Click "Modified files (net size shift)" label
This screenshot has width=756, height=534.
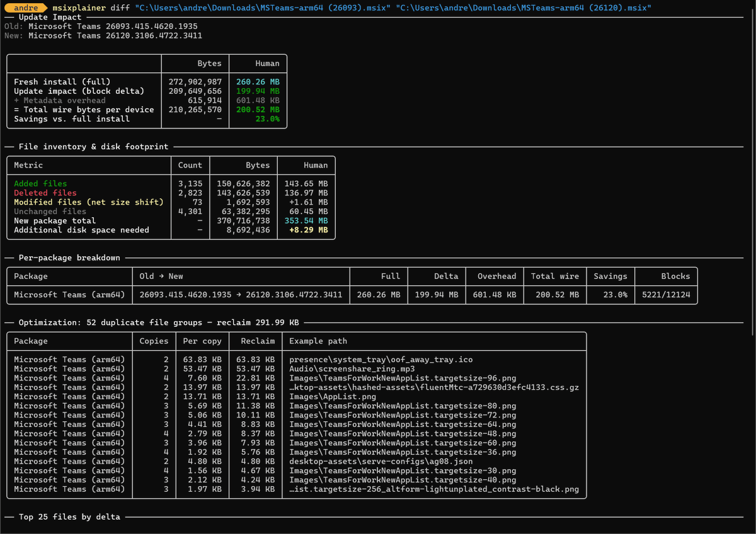[89, 202]
